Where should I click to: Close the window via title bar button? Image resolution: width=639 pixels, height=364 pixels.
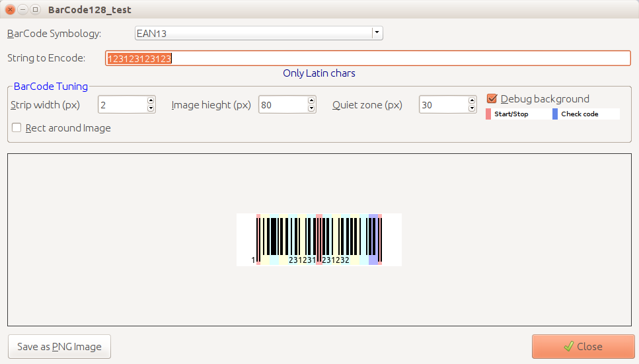point(10,10)
